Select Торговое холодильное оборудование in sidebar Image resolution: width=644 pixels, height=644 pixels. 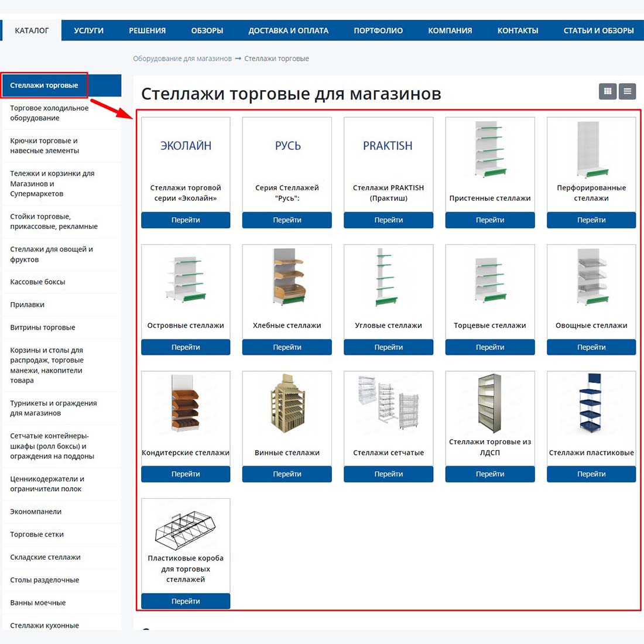click(x=49, y=113)
